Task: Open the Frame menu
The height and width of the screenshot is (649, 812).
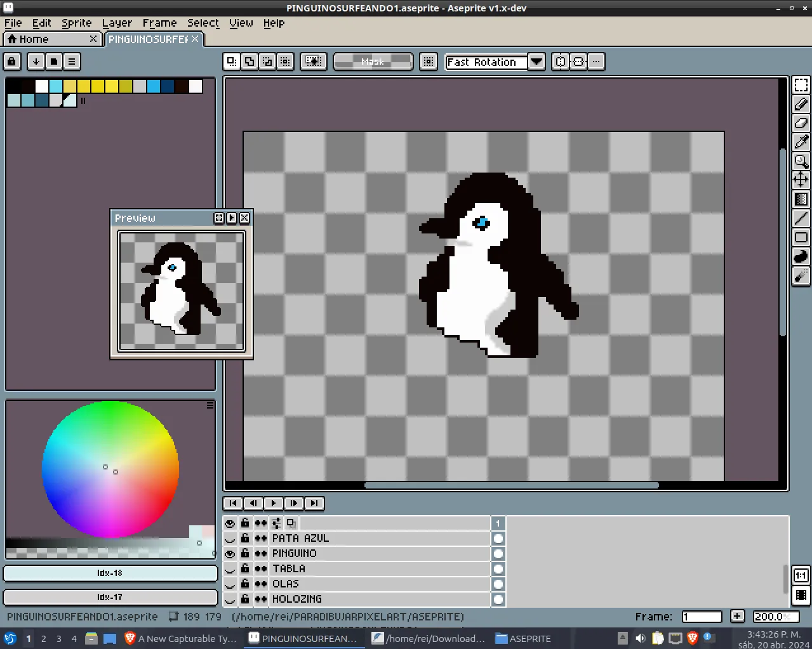Action: [160, 23]
